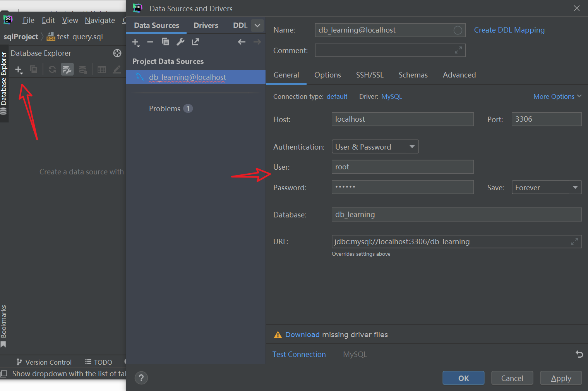This screenshot has height=391, width=588.
Task: Open the Save Forever dropdown
Action: [x=547, y=188]
